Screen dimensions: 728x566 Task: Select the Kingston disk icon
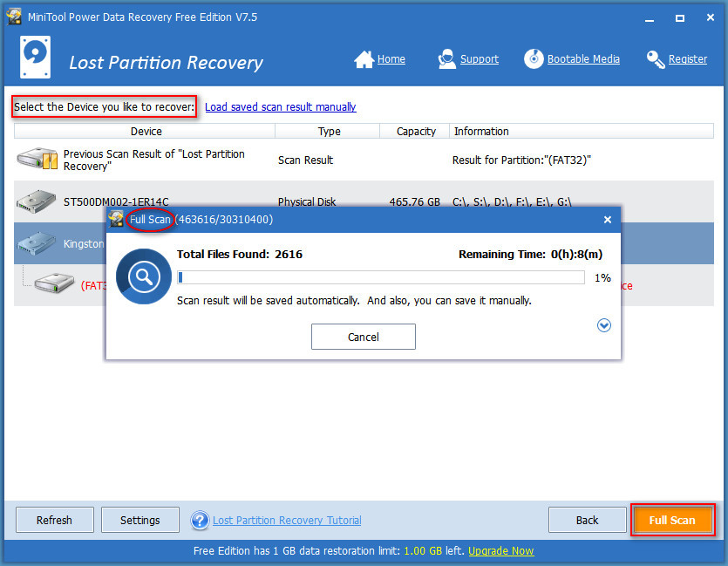coord(37,242)
